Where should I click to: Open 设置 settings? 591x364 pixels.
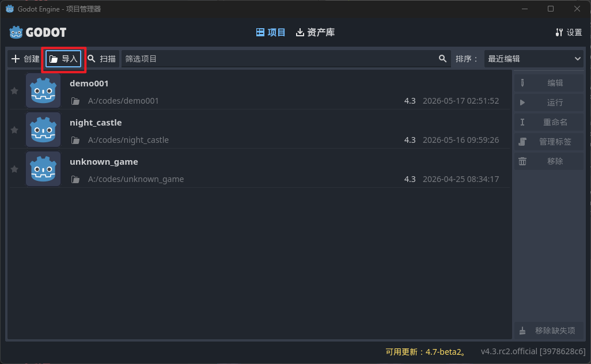point(569,32)
